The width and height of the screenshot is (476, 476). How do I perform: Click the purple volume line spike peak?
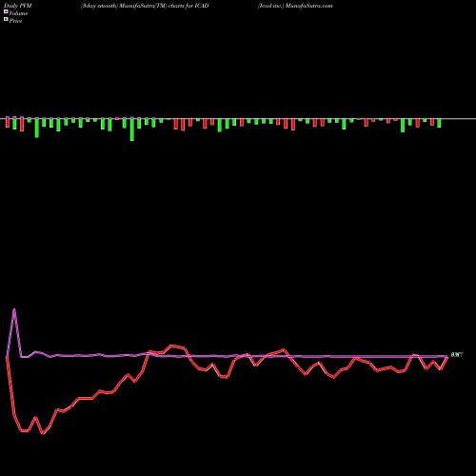(x=14, y=309)
